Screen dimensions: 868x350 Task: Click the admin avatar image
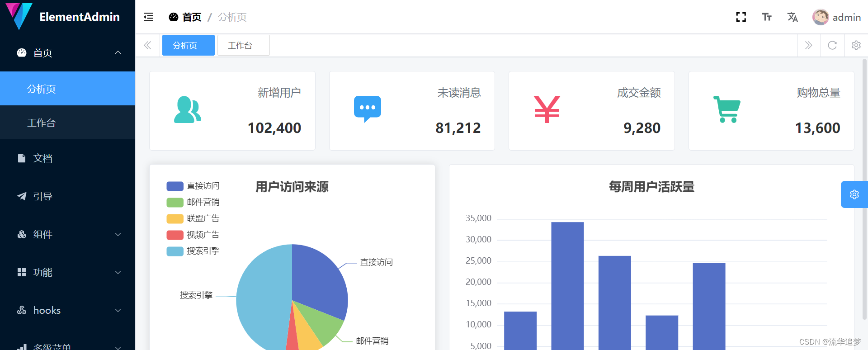point(821,17)
